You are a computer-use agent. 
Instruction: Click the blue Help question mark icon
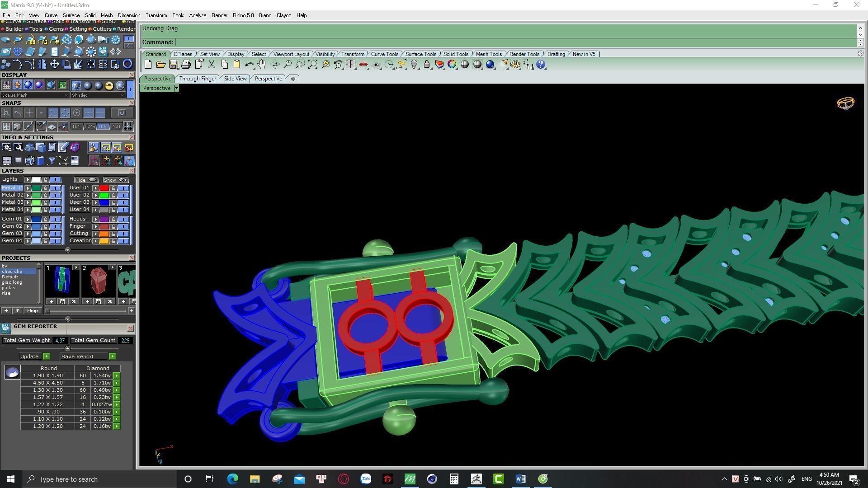[541, 65]
